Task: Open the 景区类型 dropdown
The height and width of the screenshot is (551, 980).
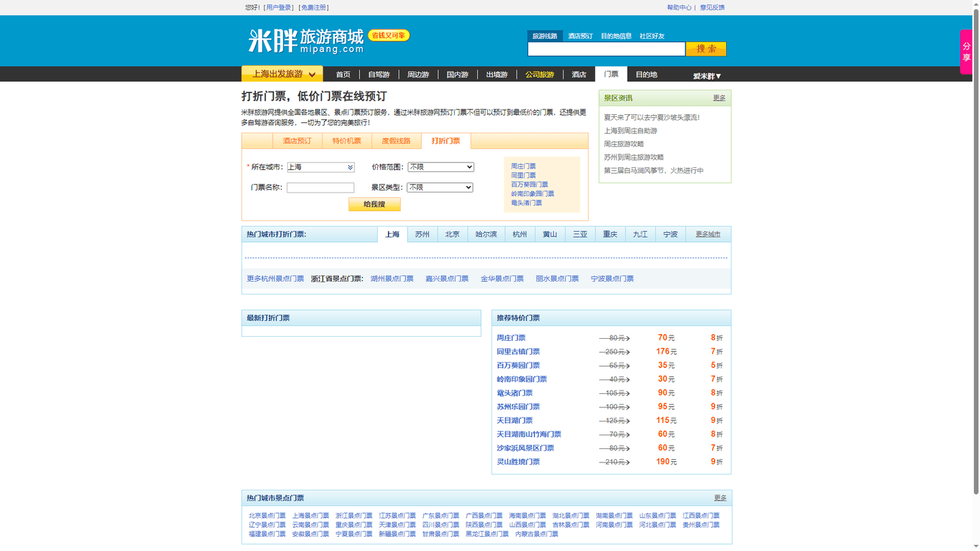Action: pos(440,187)
